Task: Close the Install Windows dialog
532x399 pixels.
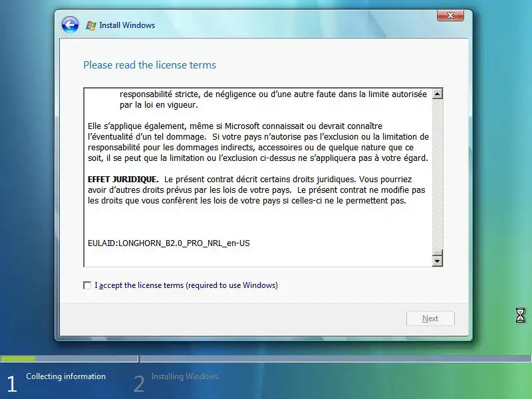Action: pyautogui.click(x=450, y=15)
